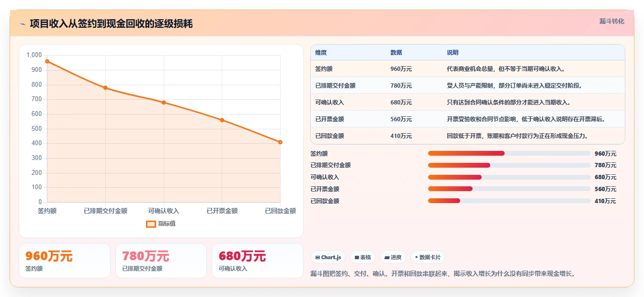Click the panel title 项目收入从签约到现金回收的逐级损耗
The image size is (644, 297).
[x=111, y=24]
